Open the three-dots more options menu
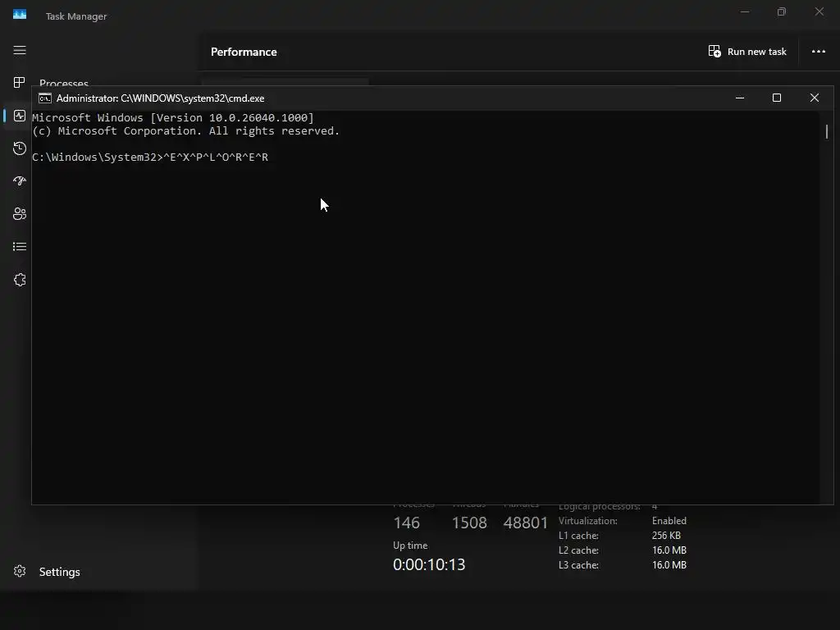The width and height of the screenshot is (840, 630). coord(818,52)
